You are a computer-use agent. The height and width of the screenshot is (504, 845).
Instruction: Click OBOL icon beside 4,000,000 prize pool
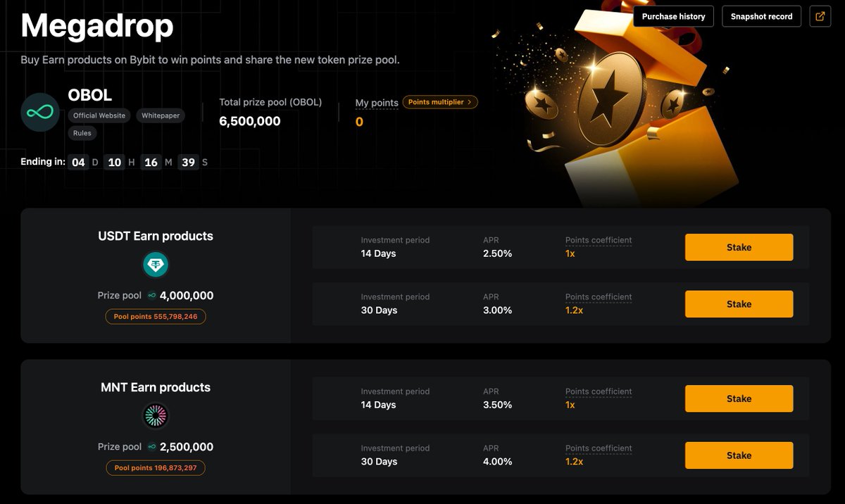coord(151,296)
